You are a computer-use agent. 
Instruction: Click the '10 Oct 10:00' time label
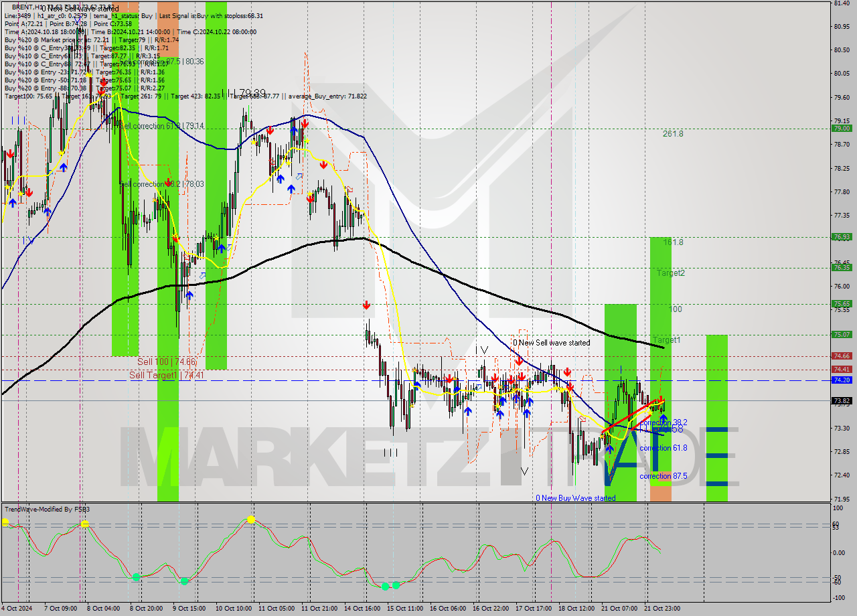click(233, 608)
